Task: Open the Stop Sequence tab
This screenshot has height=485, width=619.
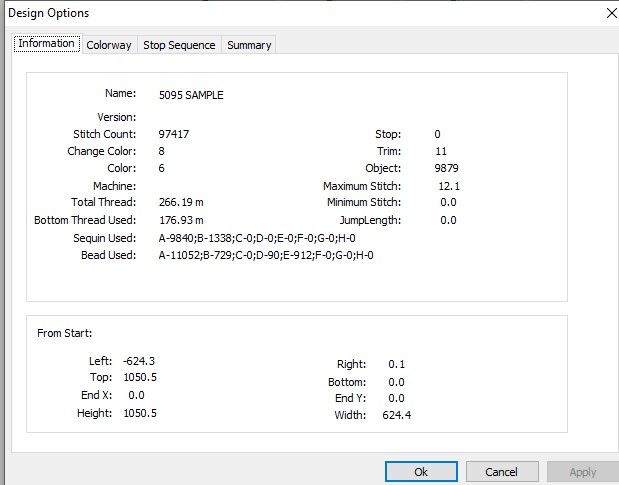Action: click(179, 45)
